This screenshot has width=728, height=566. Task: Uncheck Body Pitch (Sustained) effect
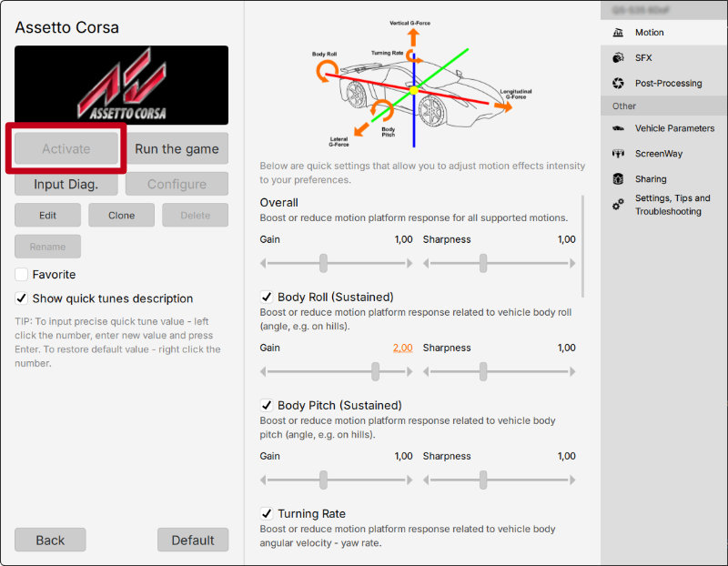pos(267,404)
